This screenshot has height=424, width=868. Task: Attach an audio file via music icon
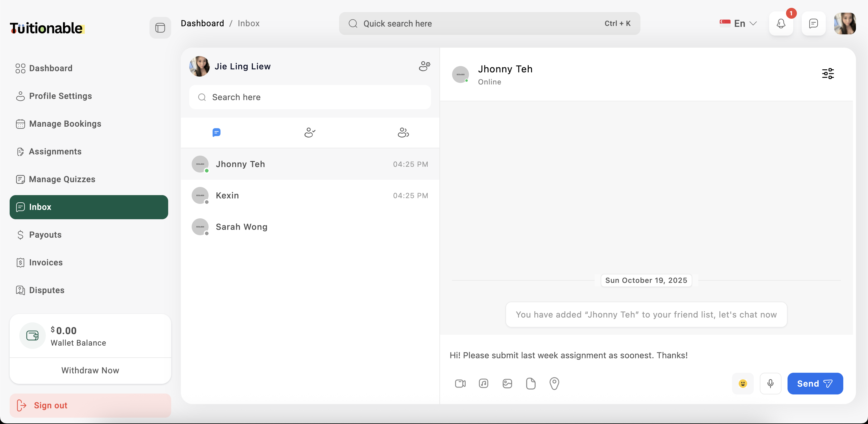[x=483, y=384]
